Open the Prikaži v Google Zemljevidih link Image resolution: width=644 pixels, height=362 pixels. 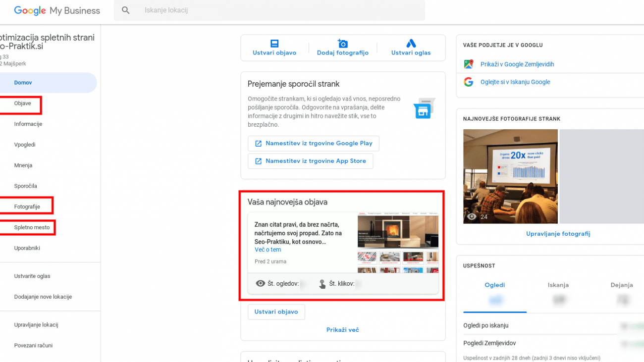click(x=517, y=64)
